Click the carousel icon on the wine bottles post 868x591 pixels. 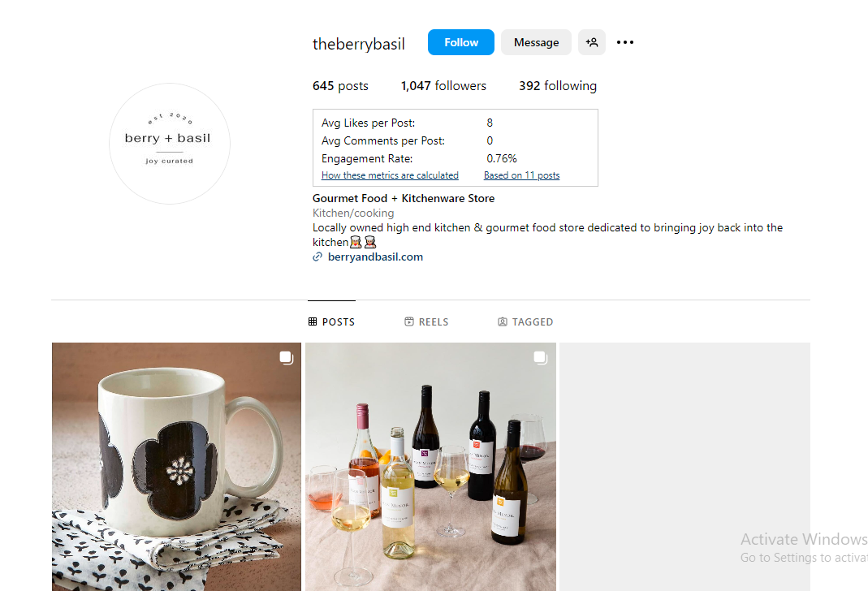[540, 357]
